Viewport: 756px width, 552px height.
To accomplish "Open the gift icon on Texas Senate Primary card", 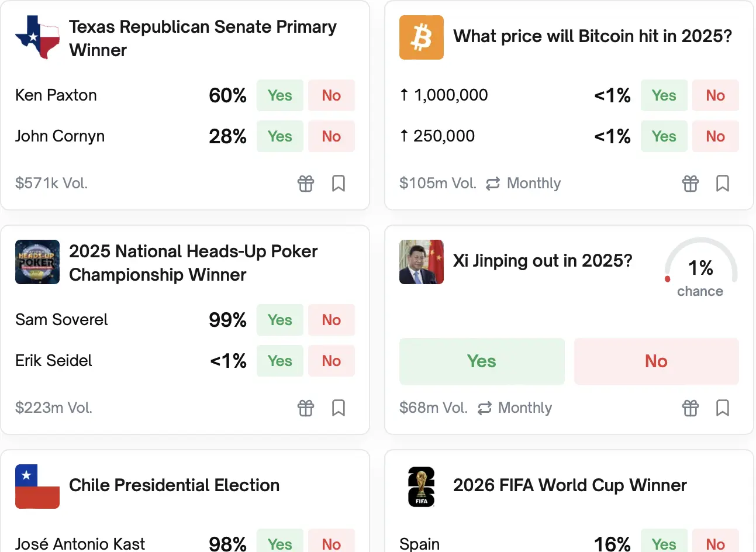I will click(305, 183).
